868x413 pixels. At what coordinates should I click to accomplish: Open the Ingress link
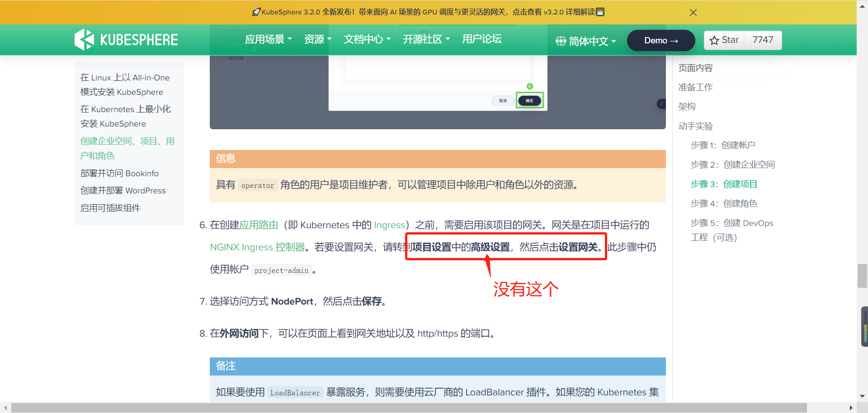click(x=389, y=225)
